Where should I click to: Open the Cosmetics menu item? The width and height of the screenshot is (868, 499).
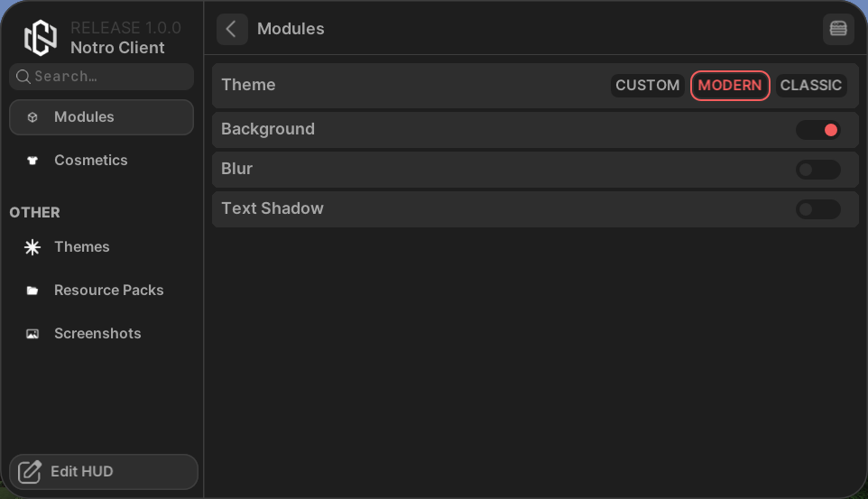click(x=90, y=161)
